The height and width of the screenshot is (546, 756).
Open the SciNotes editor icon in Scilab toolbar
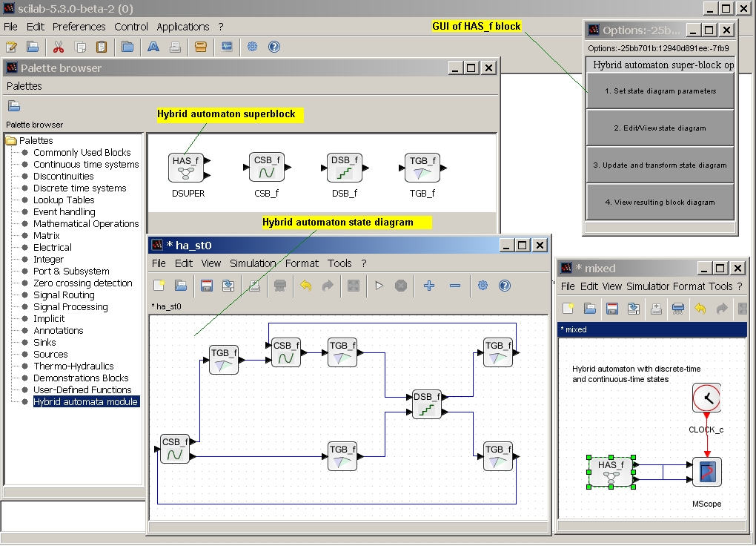click(12, 47)
